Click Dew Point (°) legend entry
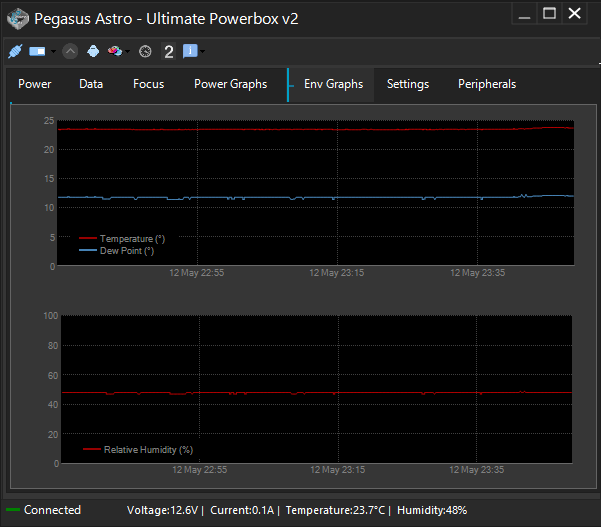601x527 pixels. (x=117, y=251)
